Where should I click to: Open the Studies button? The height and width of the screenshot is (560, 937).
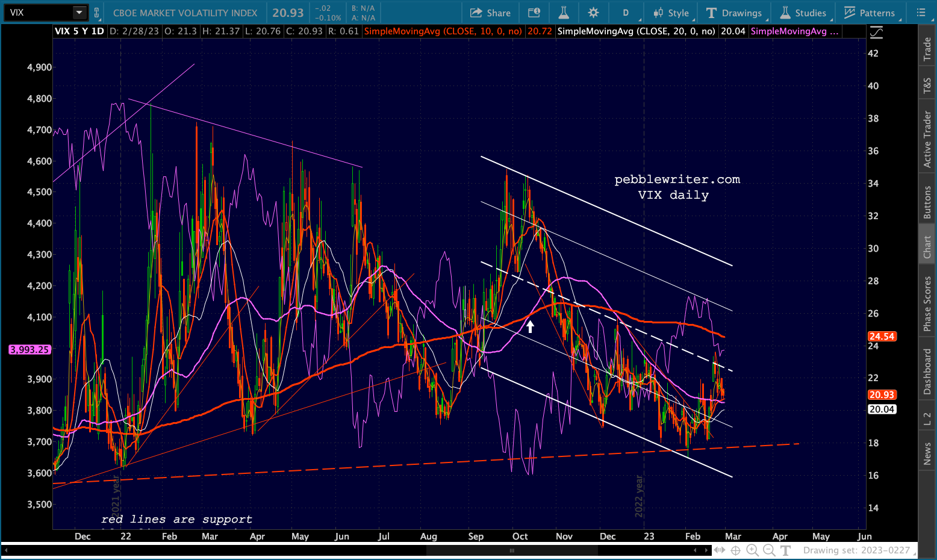pos(803,13)
